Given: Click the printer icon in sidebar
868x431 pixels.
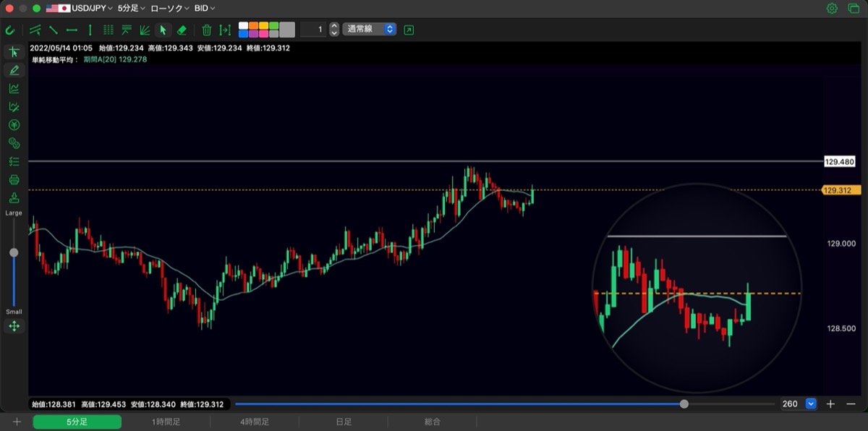Looking at the screenshot, I should click(14, 179).
